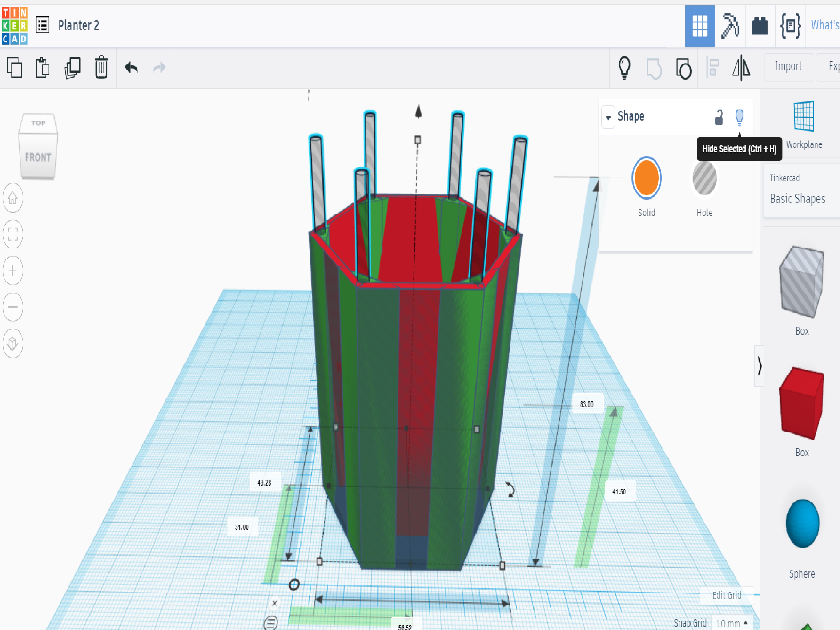The height and width of the screenshot is (630, 840).
Task: Open the Codeblocks braces icon
Action: pos(790,26)
